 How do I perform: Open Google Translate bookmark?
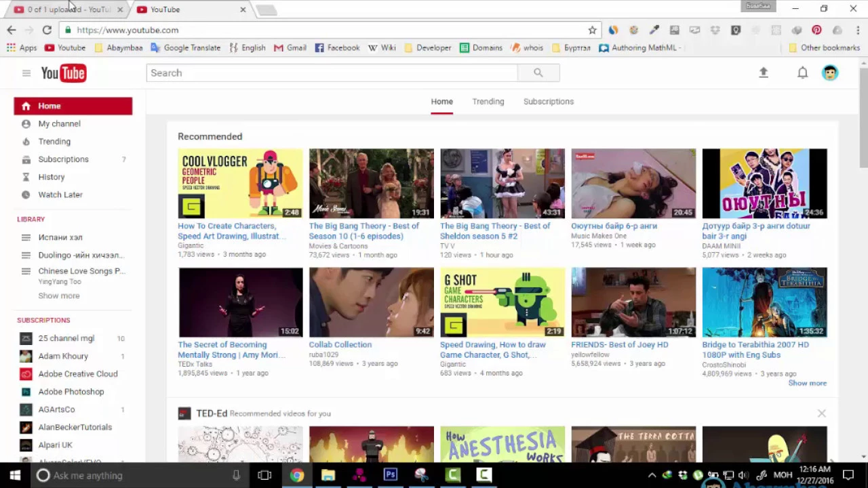pyautogui.click(x=185, y=47)
